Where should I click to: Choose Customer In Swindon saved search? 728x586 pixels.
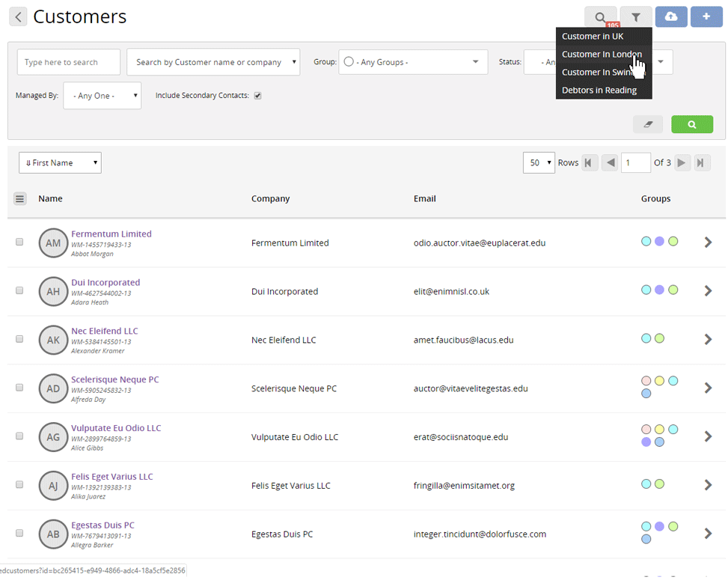[604, 73]
